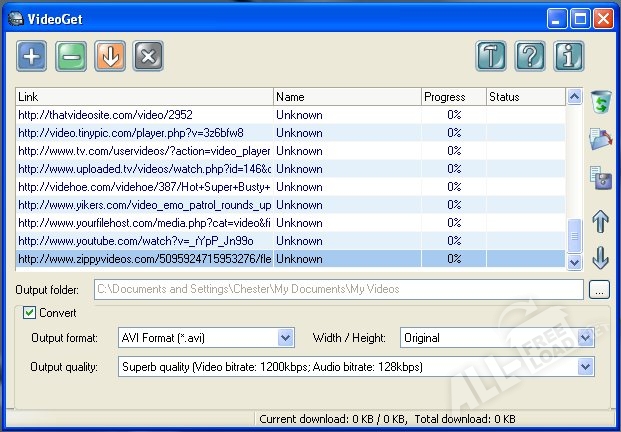Select the youtube.com link row
Screen dimensions: 621x432
(x=144, y=241)
